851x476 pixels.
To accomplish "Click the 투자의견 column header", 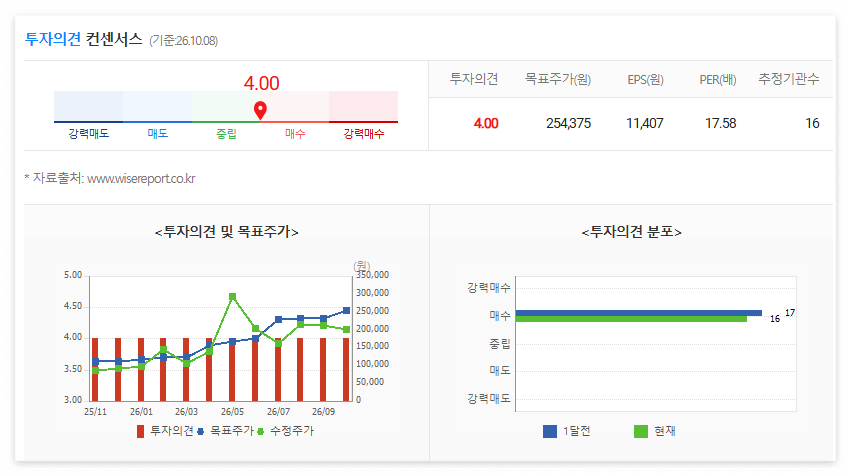I will (474, 79).
